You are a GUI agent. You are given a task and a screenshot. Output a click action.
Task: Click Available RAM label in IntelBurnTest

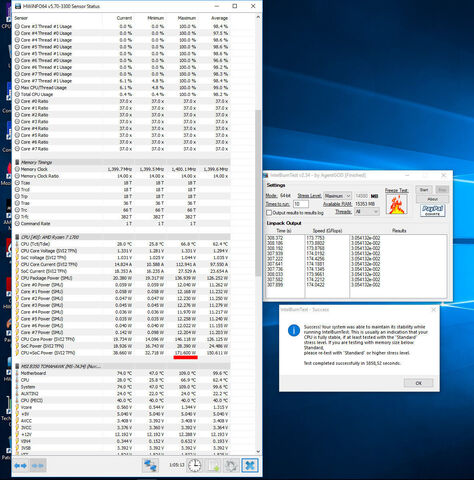(x=337, y=204)
